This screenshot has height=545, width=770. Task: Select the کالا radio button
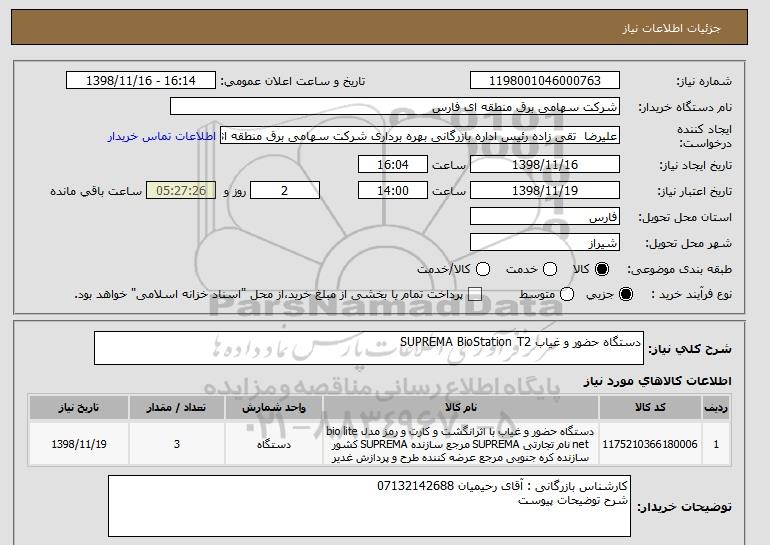(x=602, y=269)
